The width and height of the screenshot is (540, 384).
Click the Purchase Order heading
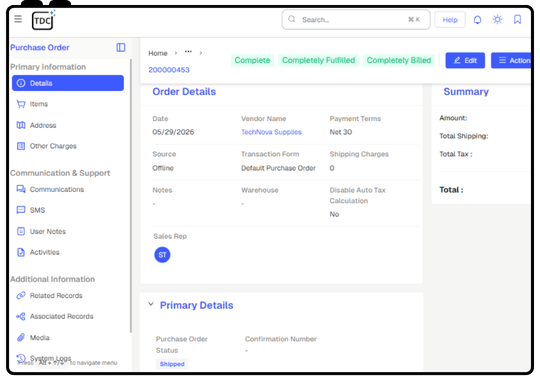coord(40,48)
